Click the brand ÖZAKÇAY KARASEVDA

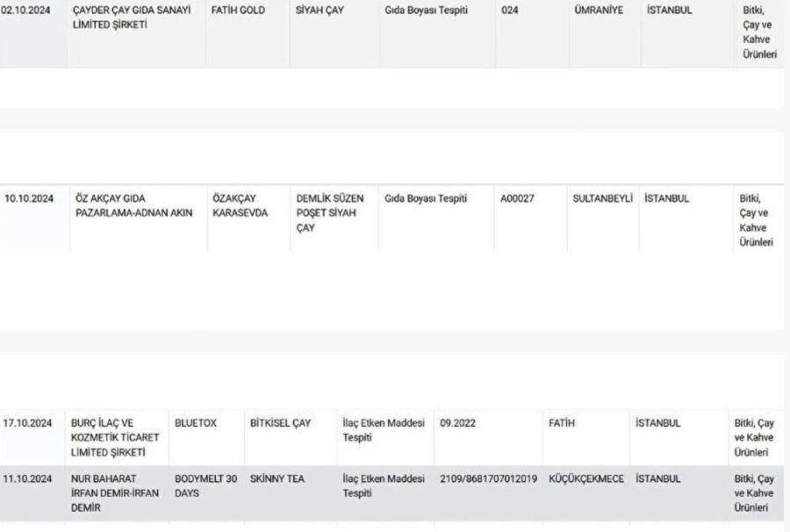(x=240, y=205)
